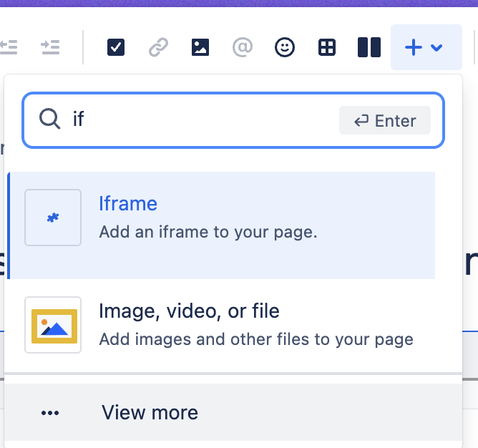Click the ellipsis icon beside View more
This screenshot has height=448, width=478.
(50, 413)
